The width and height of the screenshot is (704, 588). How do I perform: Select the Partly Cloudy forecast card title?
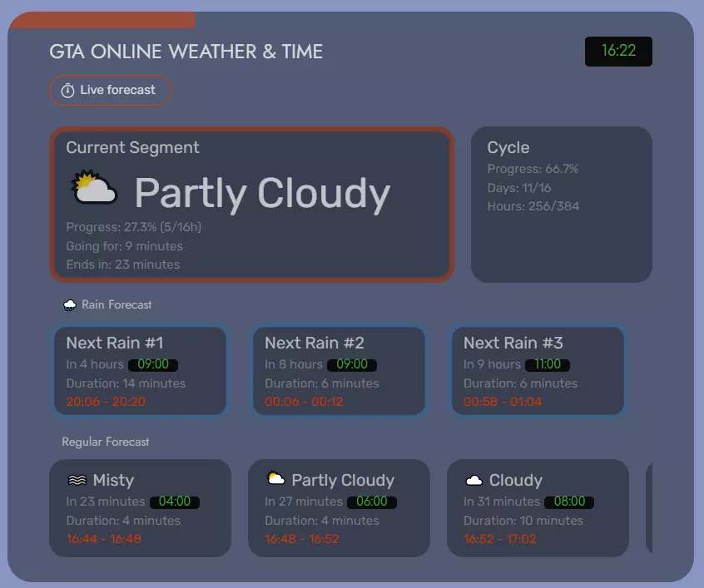[343, 480]
